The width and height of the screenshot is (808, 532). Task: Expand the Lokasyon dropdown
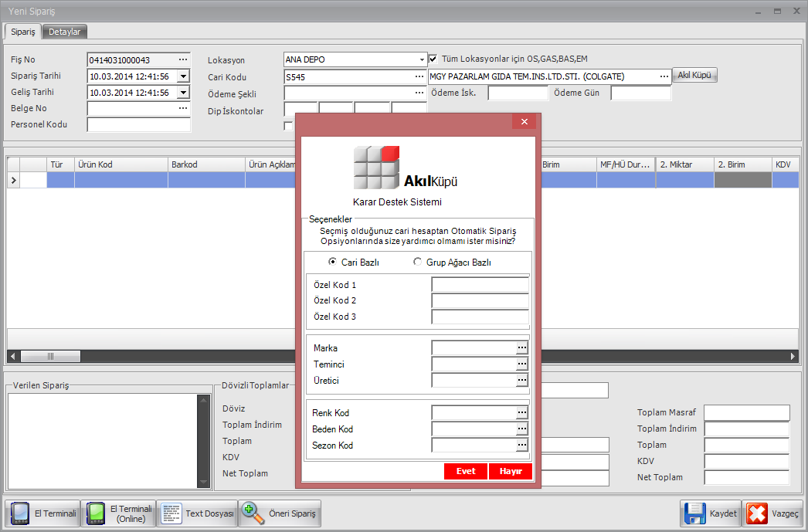(422, 59)
